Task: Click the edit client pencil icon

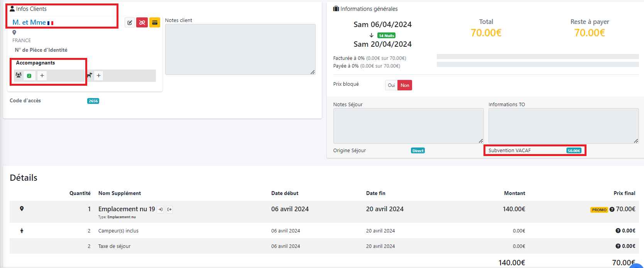Action: pyautogui.click(x=130, y=23)
